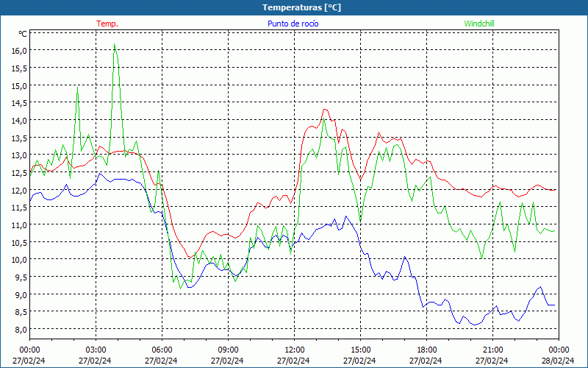Click the '°C' unit label on the axis
This screenshot has height=368, width=588.
pyautogui.click(x=23, y=34)
